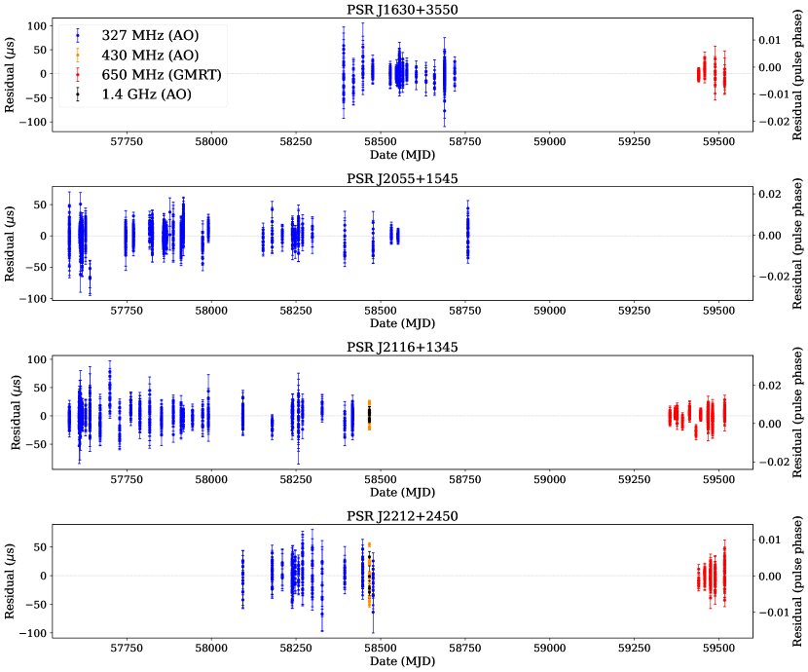Click the 58500 tick in PSR J2212+2450 plot
Image resolution: width=808 pixels, height=672 pixels.
[x=381, y=648]
